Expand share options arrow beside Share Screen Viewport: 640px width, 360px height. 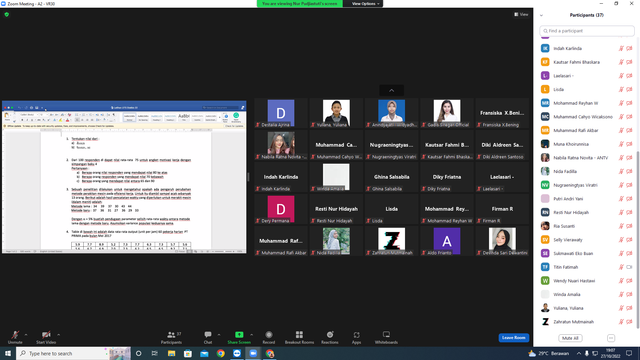click(x=251, y=335)
